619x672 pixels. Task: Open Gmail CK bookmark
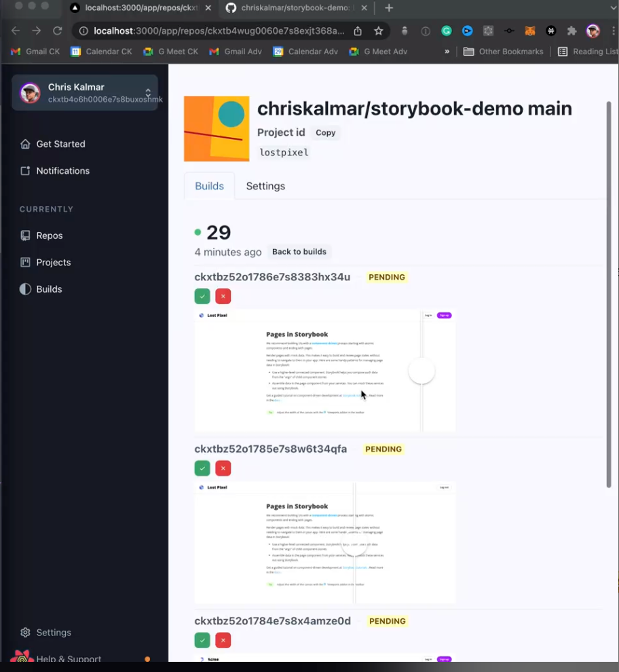pyautogui.click(x=35, y=52)
